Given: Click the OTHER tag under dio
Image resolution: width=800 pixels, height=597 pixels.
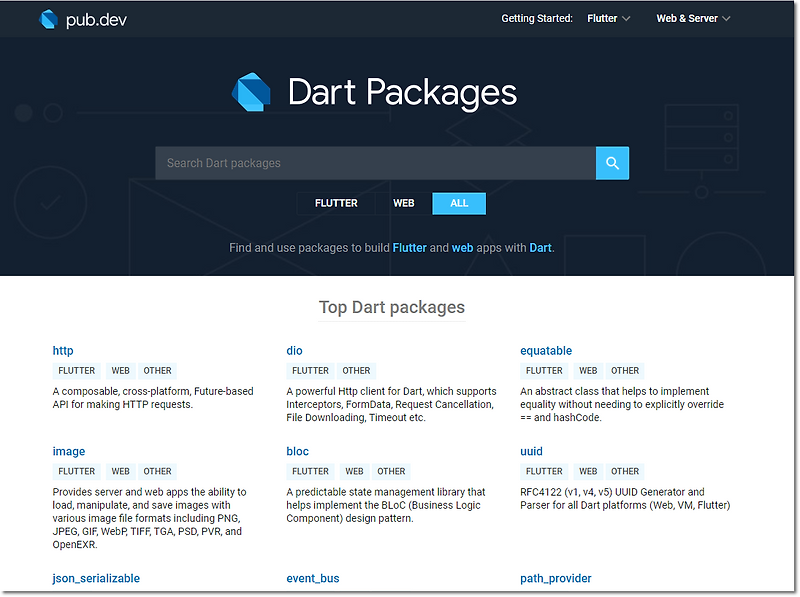Looking at the screenshot, I should point(356,370).
